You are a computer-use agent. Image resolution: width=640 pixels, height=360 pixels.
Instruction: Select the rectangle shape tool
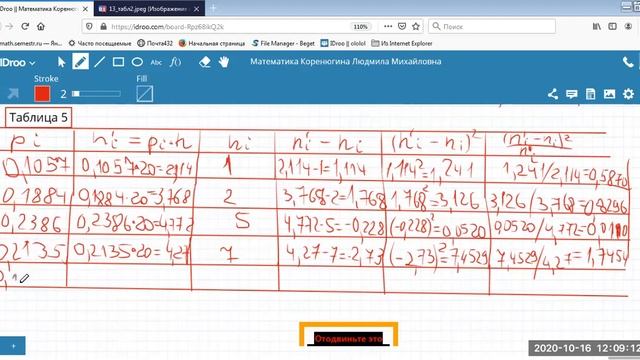pos(118,62)
